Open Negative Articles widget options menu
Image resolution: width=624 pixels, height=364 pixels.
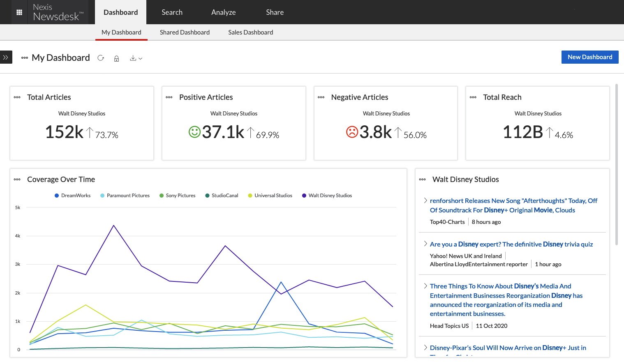(321, 97)
